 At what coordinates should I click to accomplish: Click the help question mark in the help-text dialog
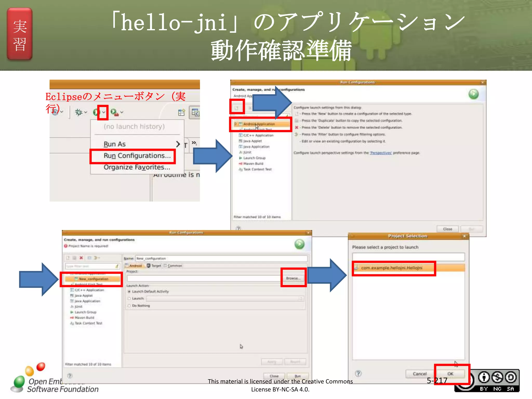pos(238,229)
